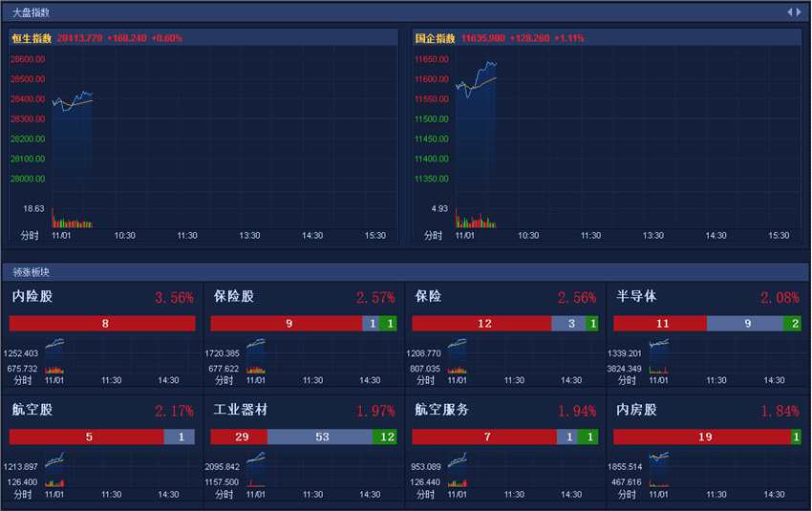Click the green segment showing 12 in 工业器材
This screenshot has width=812, height=511.
click(x=385, y=436)
